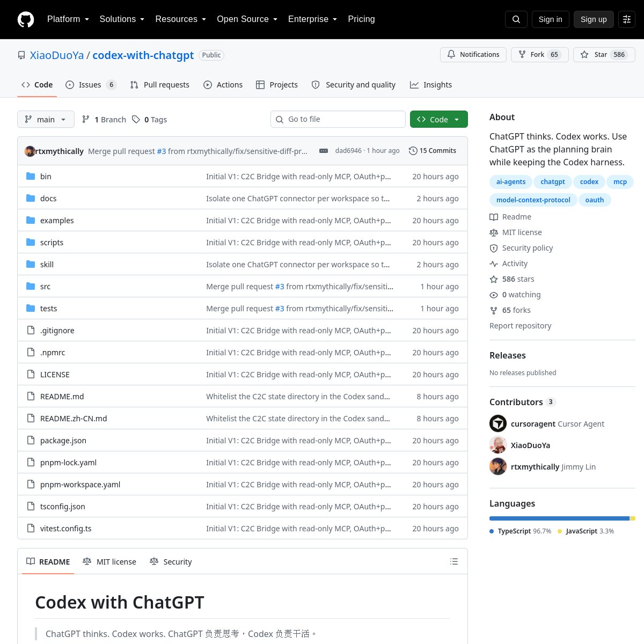Open the XiaoDuoYa owner link
Image resolution: width=644 pixels, height=644 pixels.
(57, 55)
